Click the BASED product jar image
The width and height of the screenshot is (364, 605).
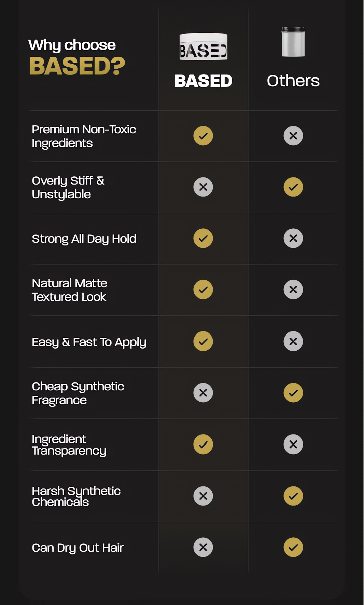point(204,46)
